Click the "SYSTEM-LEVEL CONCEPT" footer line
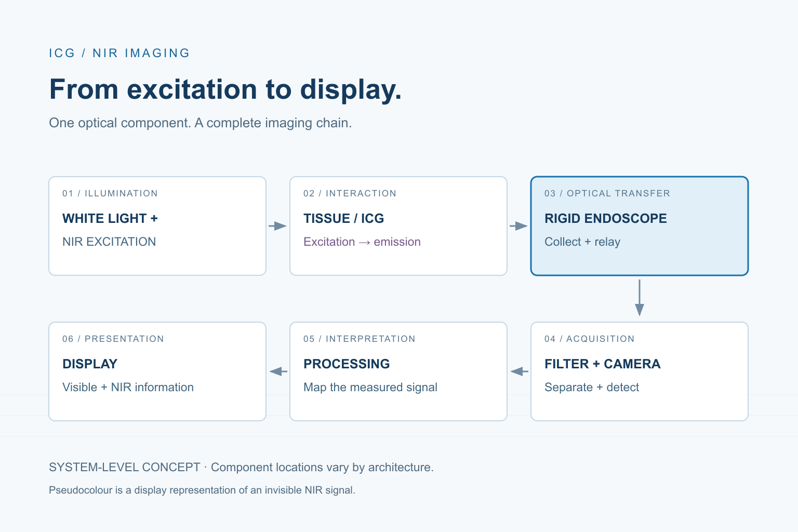This screenshot has height=532, width=798. (241, 467)
